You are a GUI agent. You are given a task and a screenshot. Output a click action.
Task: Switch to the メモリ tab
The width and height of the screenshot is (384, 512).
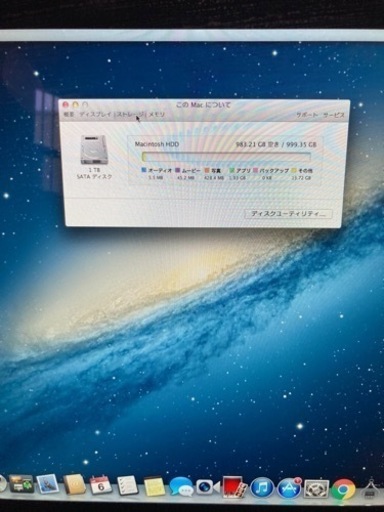coord(156,114)
